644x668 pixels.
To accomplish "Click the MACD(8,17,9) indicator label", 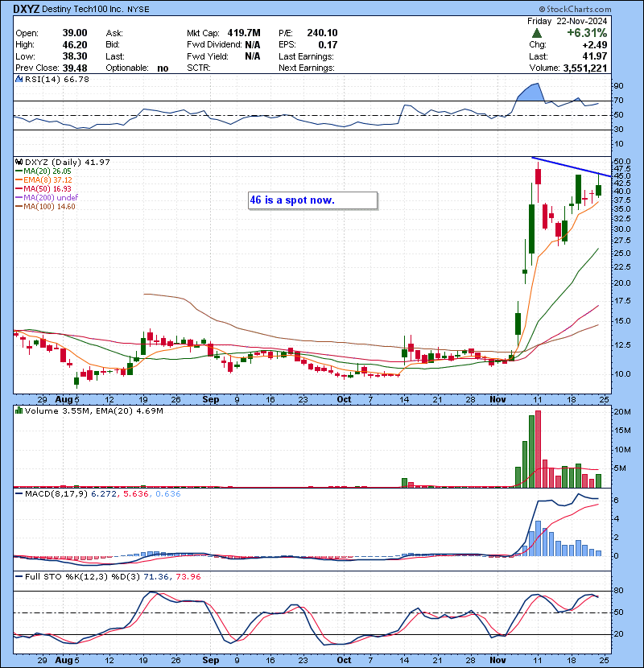I will (56, 494).
